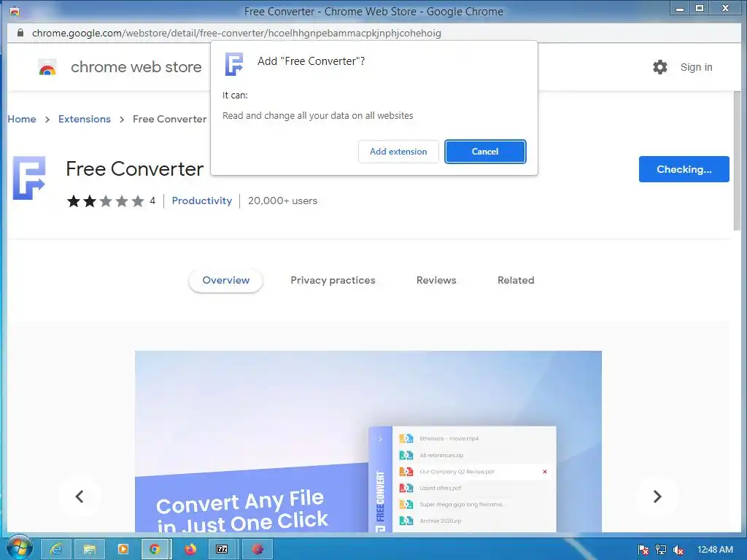
Task: Click the star rating of Free Converter
Action: pyautogui.click(x=105, y=201)
